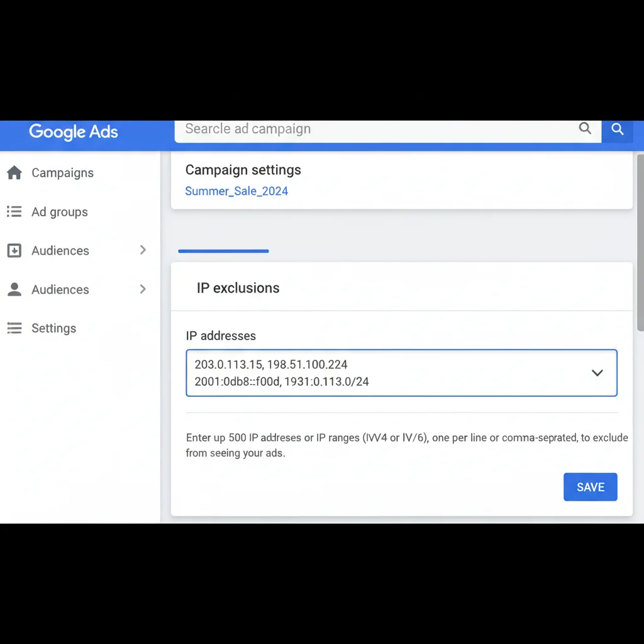Click the Settings hamburger icon
The width and height of the screenshot is (644, 644).
coord(14,328)
